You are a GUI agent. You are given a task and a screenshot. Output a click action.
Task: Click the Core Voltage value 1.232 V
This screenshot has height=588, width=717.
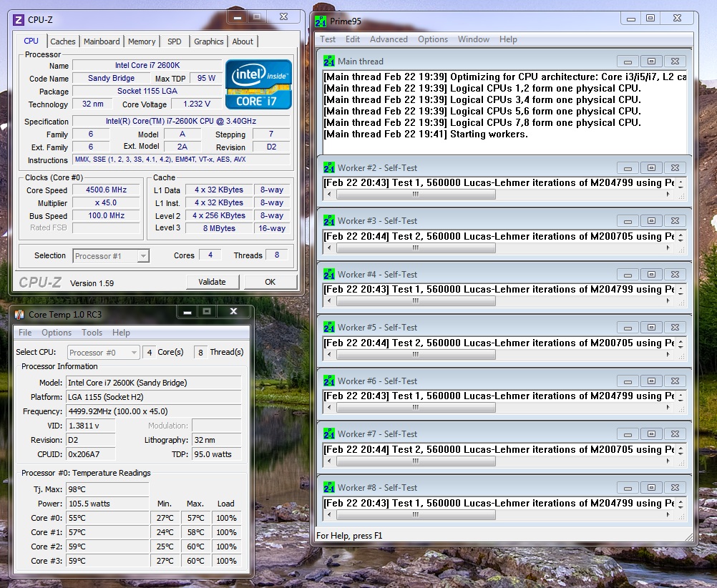point(197,104)
